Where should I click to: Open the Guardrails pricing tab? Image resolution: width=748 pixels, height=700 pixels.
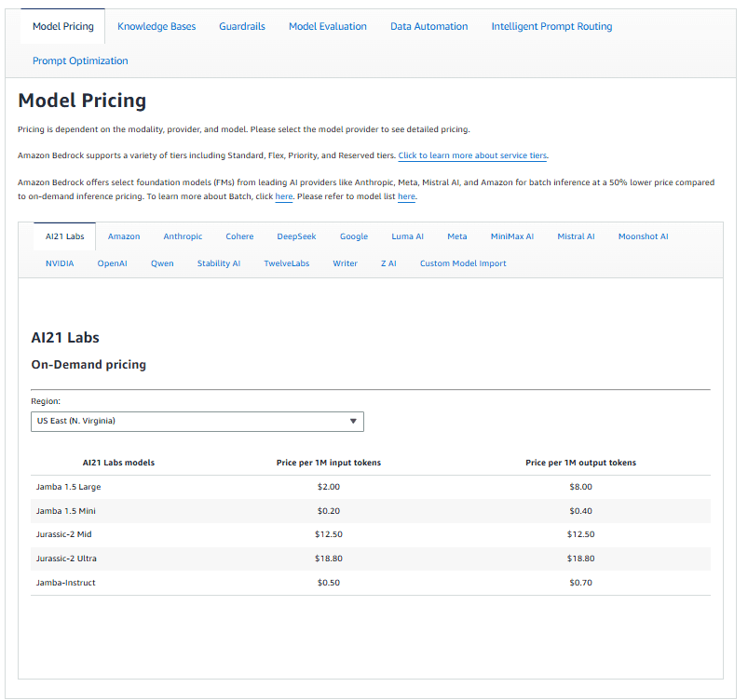[242, 26]
